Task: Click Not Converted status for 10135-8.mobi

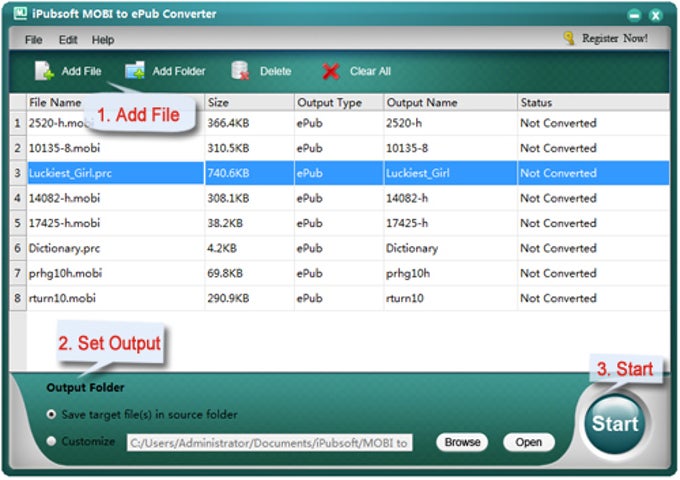Action: pyautogui.click(x=559, y=148)
